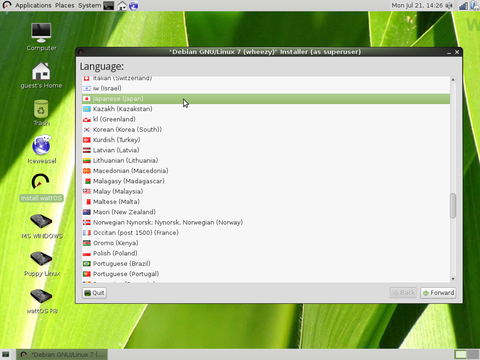Launch terminal from the top panel
This screenshot has width=480, height=360.
pos(109,6)
